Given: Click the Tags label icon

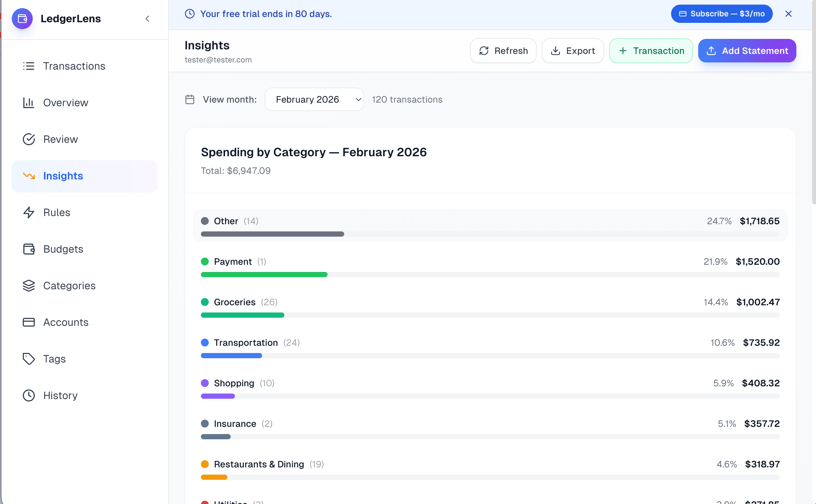Looking at the screenshot, I should [x=29, y=359].
